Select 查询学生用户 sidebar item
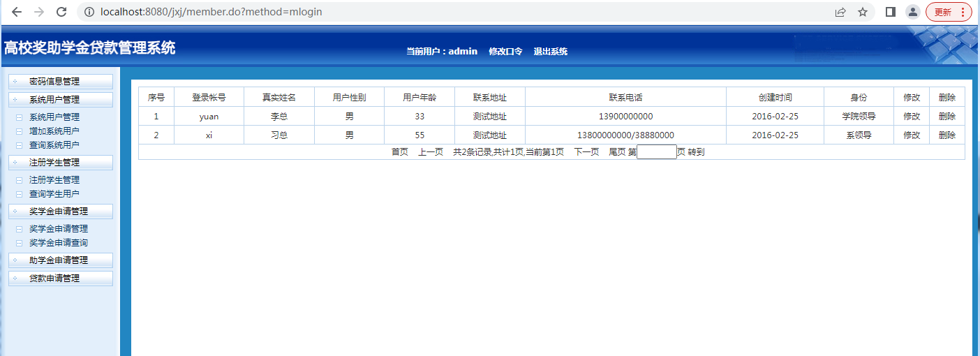This screenshot has height=356, width=980. coord(54,194)
